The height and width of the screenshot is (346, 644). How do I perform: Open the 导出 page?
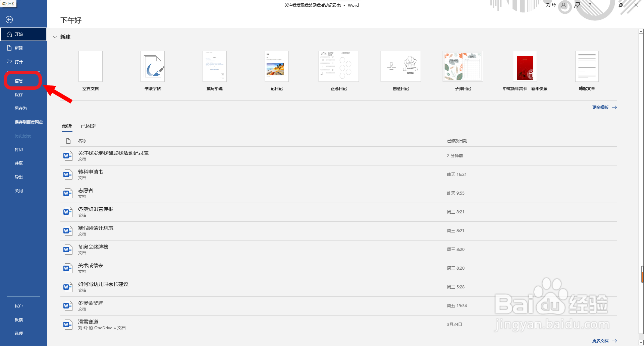[23, 177]
